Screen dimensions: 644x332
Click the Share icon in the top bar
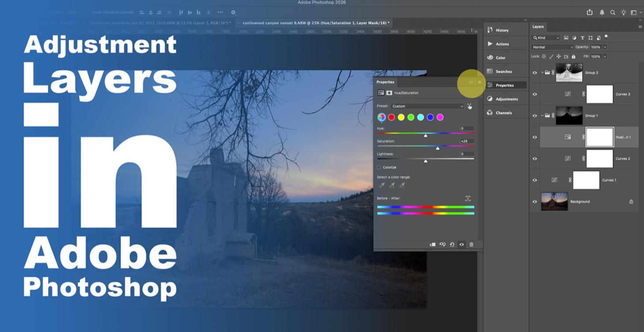coord(590,12)
